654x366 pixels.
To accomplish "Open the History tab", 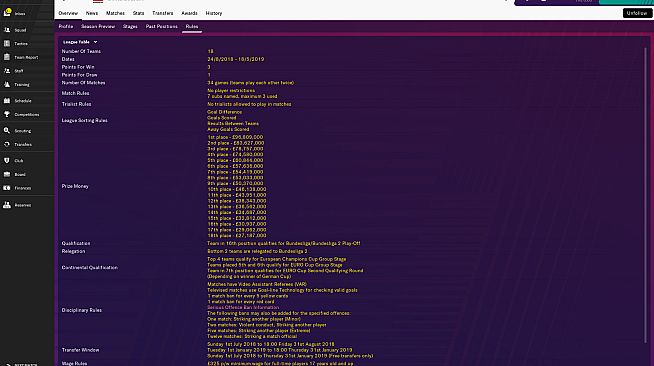I will (214, 13).
